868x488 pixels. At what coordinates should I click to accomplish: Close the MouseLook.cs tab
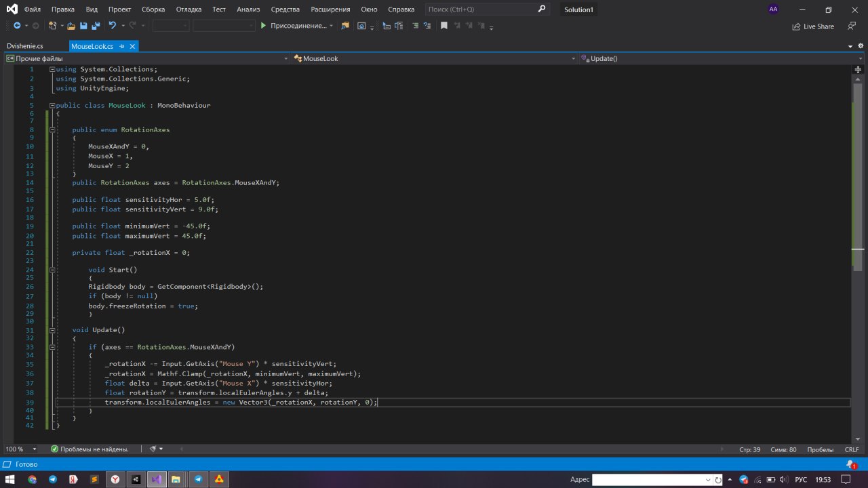coord(132,46)
